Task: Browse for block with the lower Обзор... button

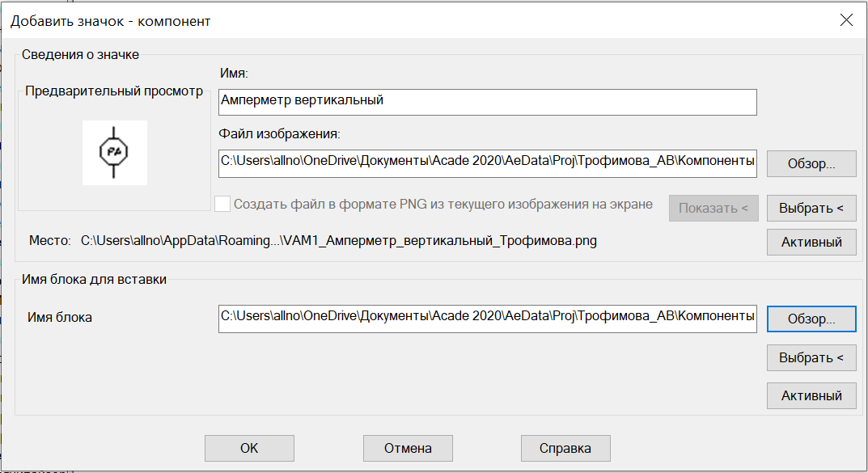Action: (811, 319)
